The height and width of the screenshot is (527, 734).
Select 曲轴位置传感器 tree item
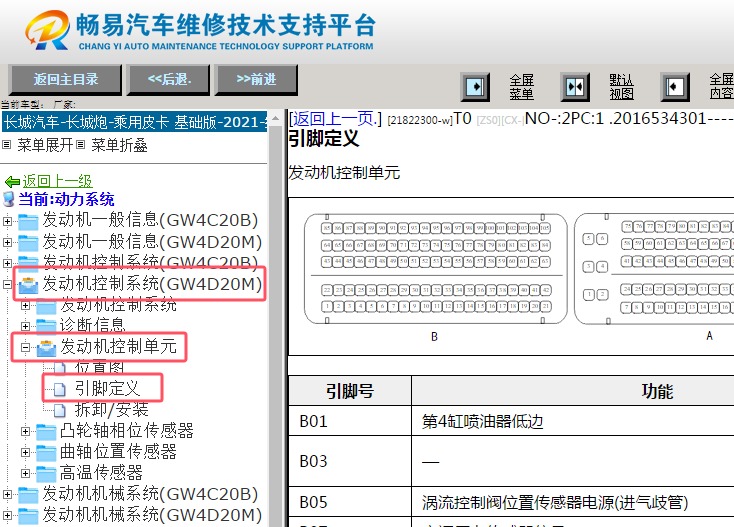[118, 452]
